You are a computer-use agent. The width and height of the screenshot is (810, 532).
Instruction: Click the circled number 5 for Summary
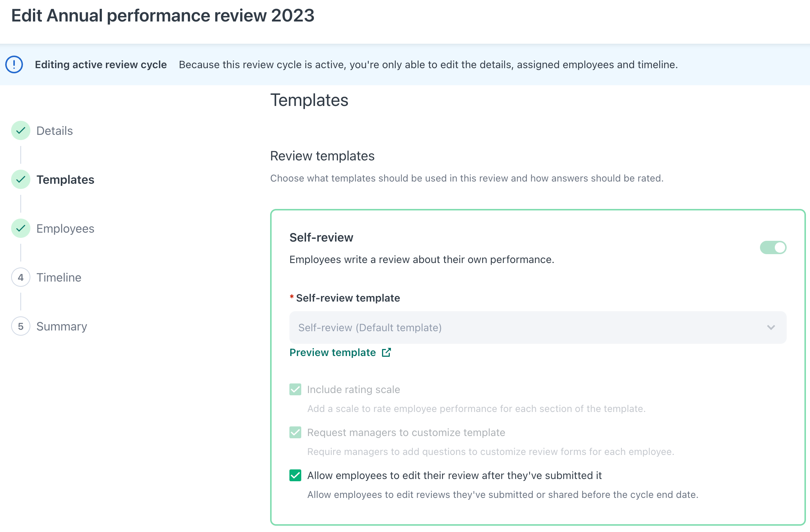click(21, 326)
